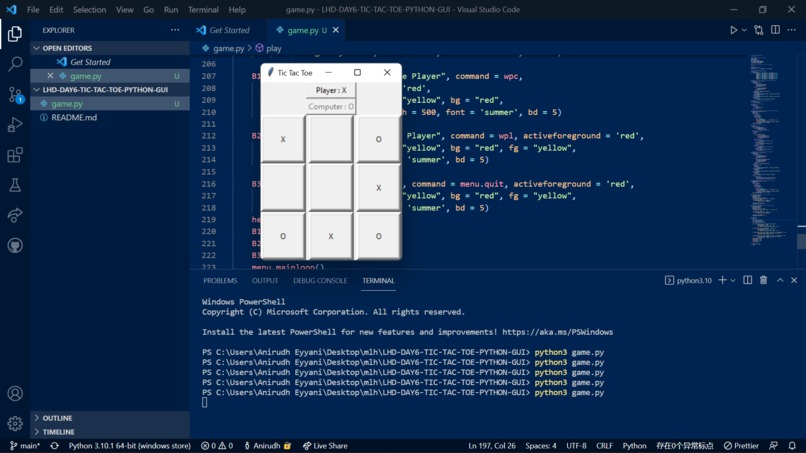
Task: Open the launch profile dropdown beside plus
Action: click(733, 280)
